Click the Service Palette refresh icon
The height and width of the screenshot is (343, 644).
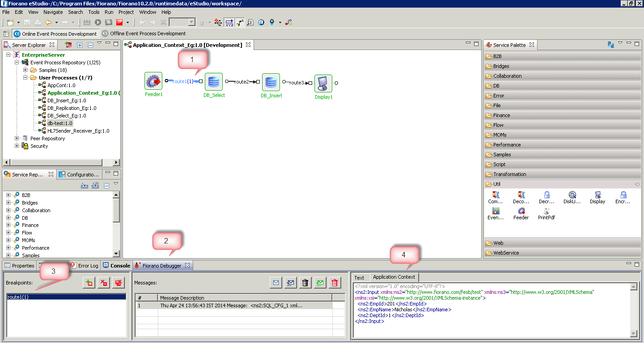[610, 45]
